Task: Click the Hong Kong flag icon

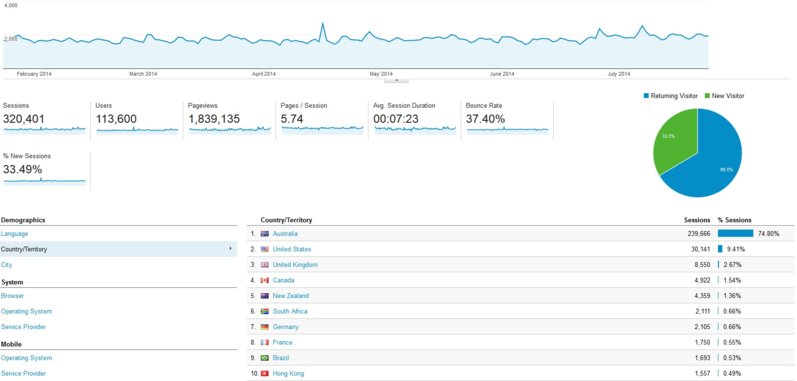Action: pos(264,373)
